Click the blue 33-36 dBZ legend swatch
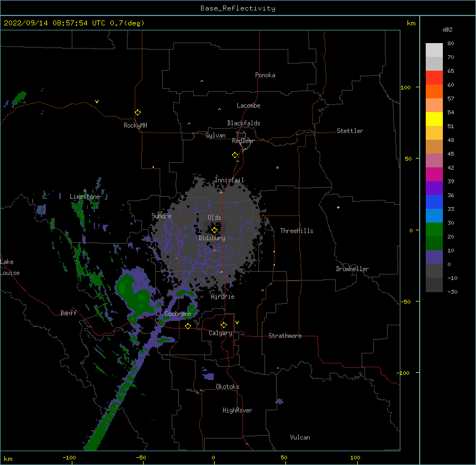The image size is (476, 465). click(434, 202)
